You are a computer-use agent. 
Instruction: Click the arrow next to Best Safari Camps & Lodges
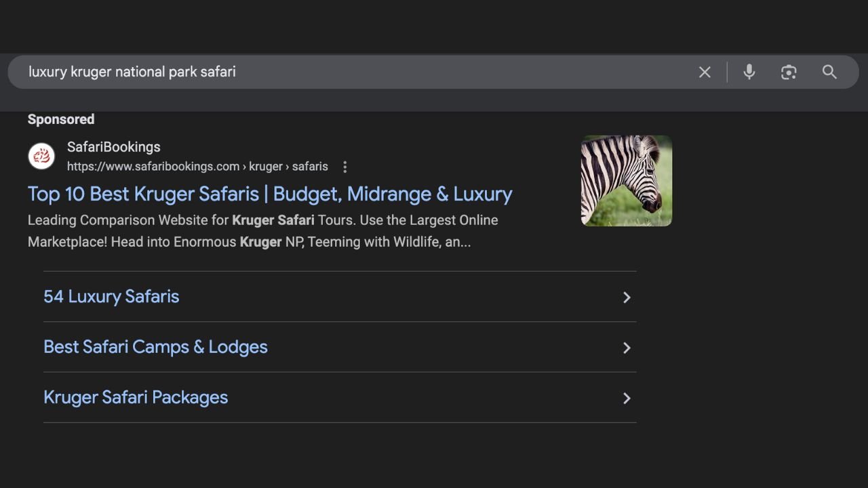point(627,348)
